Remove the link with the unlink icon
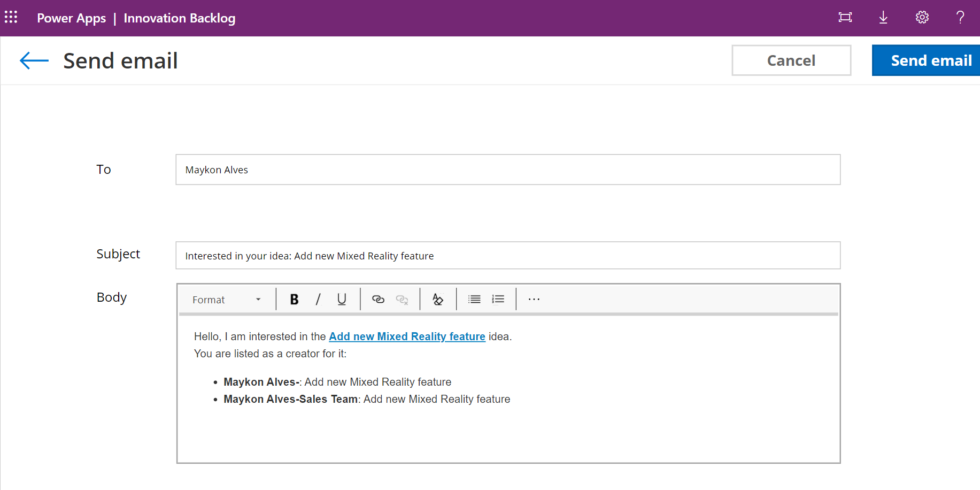Viewport: 980px width, 490px height. [x=402, y=299]
